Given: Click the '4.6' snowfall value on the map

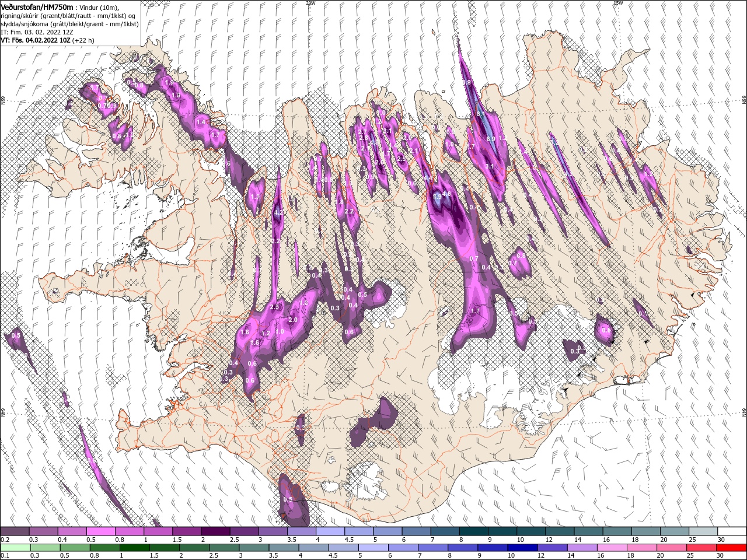Looking at the screenshot, I should click(447, 194).
